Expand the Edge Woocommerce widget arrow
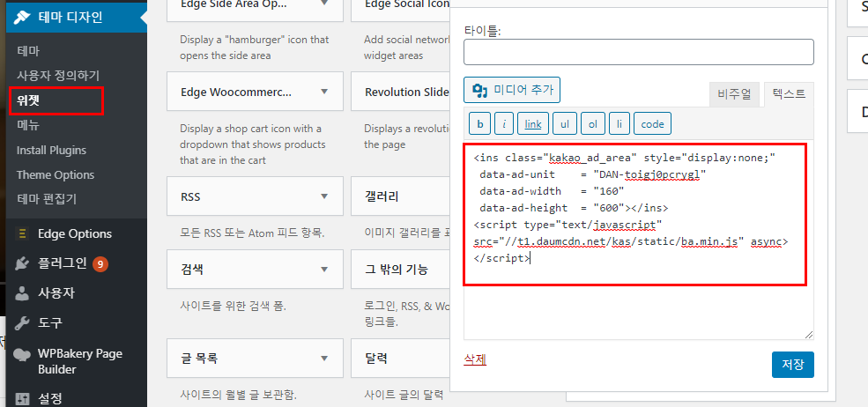The image size is (868, 407). (x=324, y=92)
